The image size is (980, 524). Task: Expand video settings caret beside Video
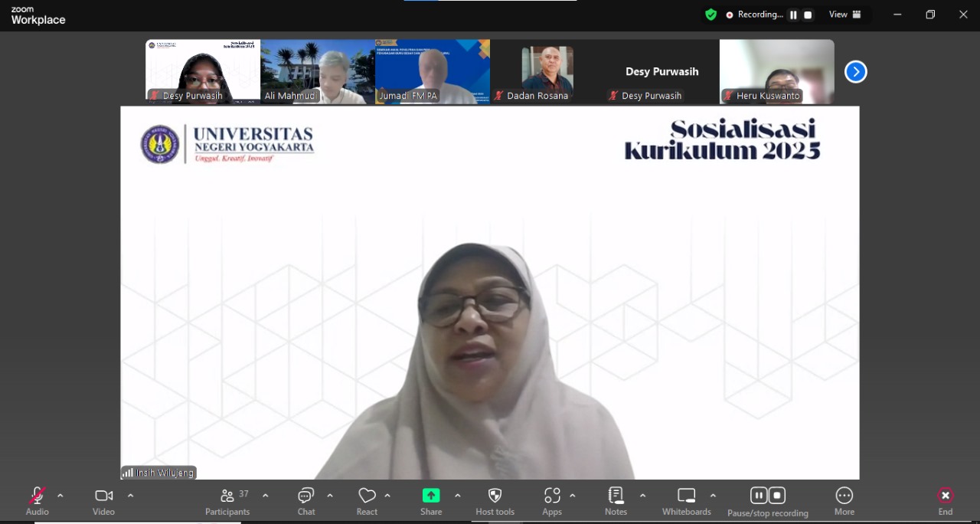pos(130,496)
